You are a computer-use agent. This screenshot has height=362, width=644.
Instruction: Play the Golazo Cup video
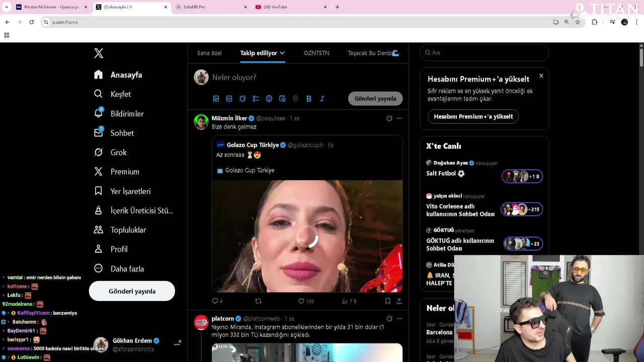tap(307, 236)
